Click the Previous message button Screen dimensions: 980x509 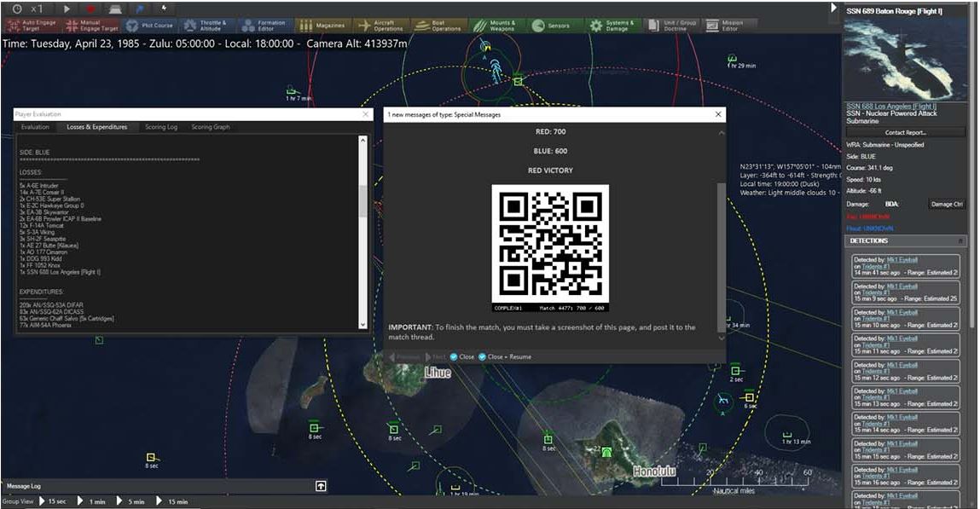pos(404,356)
